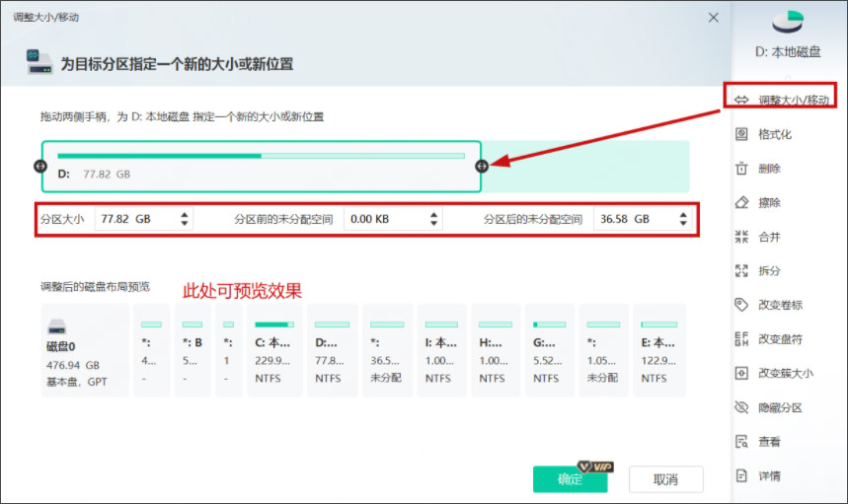Click 改变卷标 text in the side menu

coord(780,305)
